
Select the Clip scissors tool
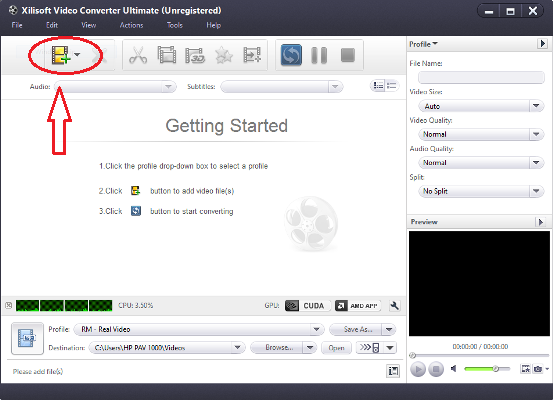pos(138,55)
